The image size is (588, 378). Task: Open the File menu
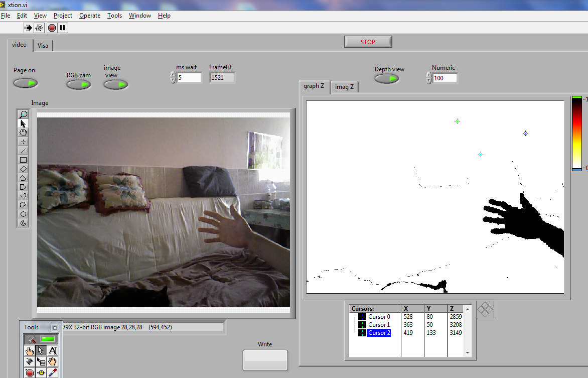(x=6, y=16)
